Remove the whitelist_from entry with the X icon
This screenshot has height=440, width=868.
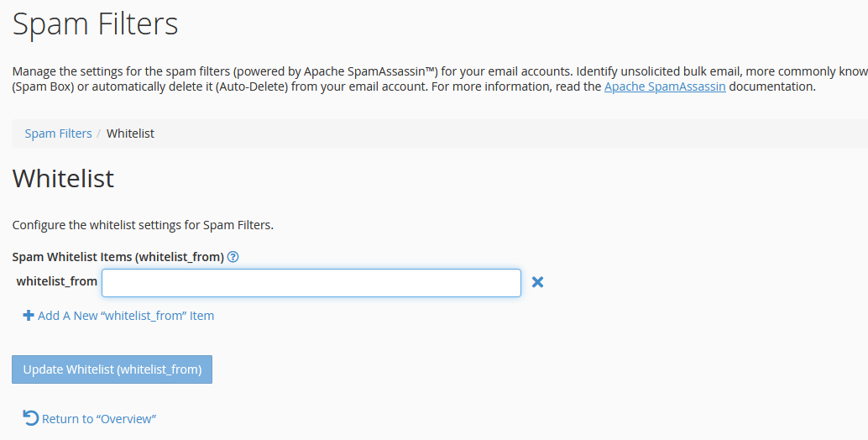pyautogui.click(x=537, y=282)
